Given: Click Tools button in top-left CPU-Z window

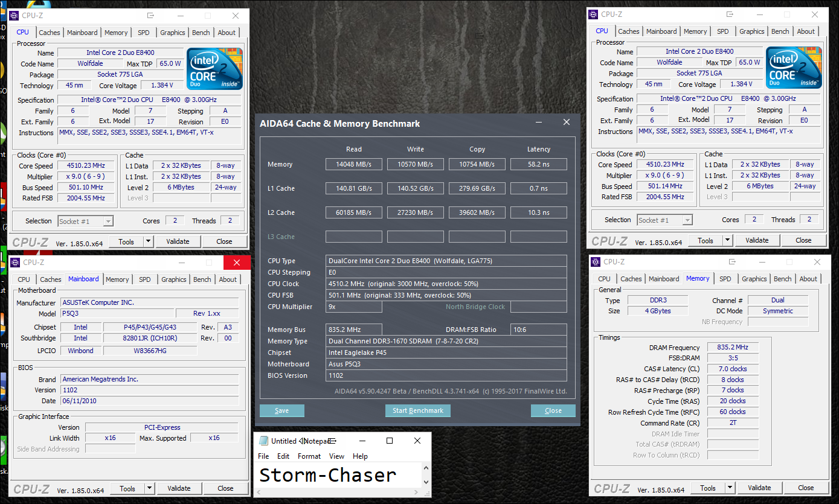Looking at the screenshot, I should click(126, 241).
